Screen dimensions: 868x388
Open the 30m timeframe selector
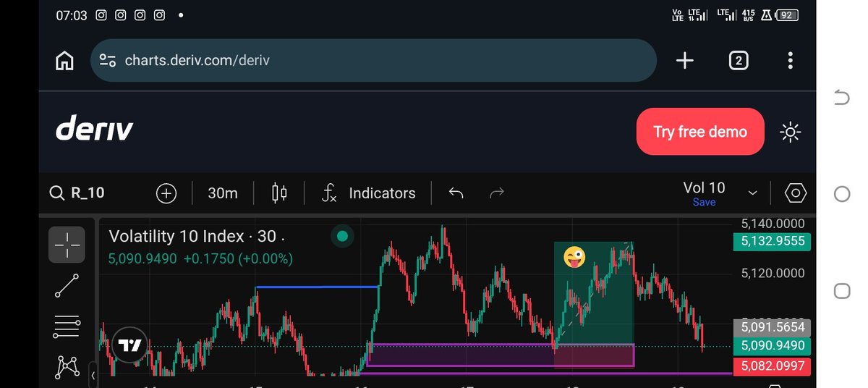222,193
